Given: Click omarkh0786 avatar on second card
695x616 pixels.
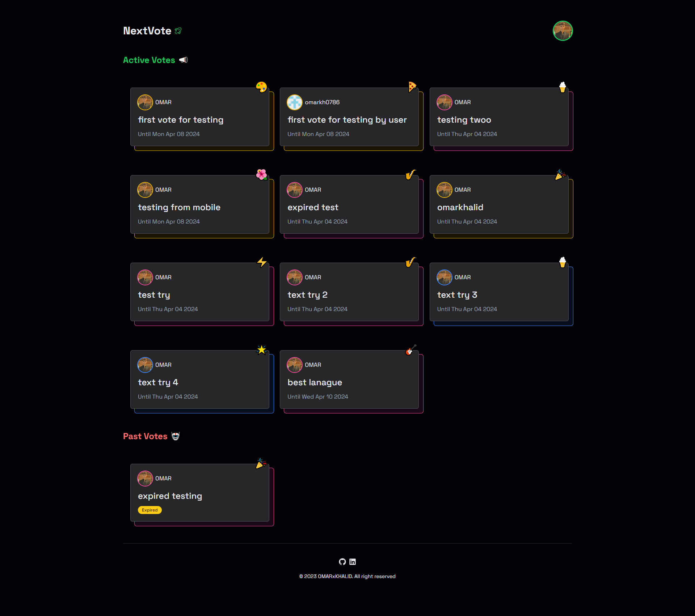Looking at the screenshot, I should click(294, 102).
